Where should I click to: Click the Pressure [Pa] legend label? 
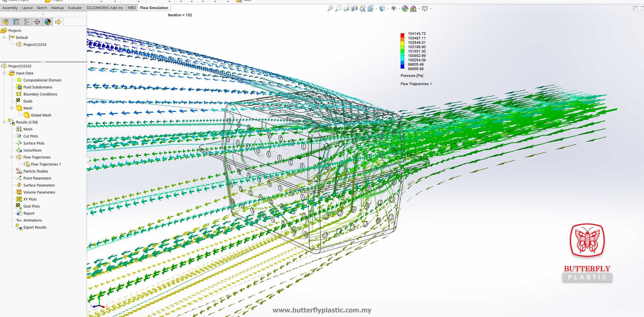coord(412,76)
